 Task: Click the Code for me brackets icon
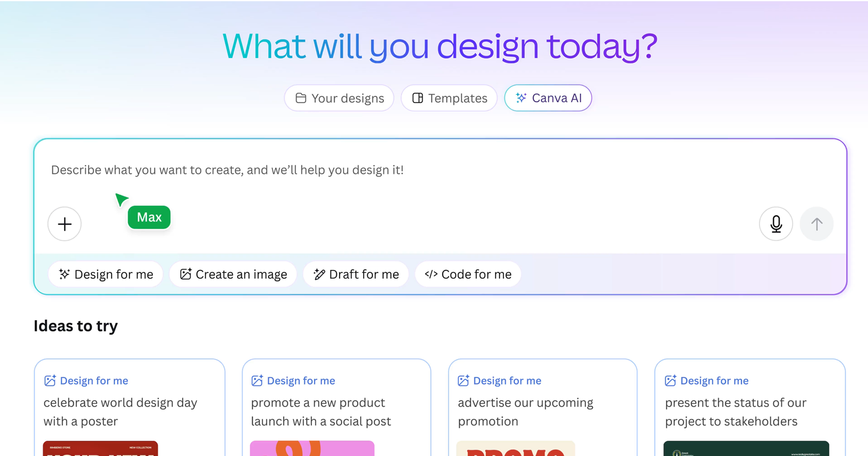click(432, 274)
